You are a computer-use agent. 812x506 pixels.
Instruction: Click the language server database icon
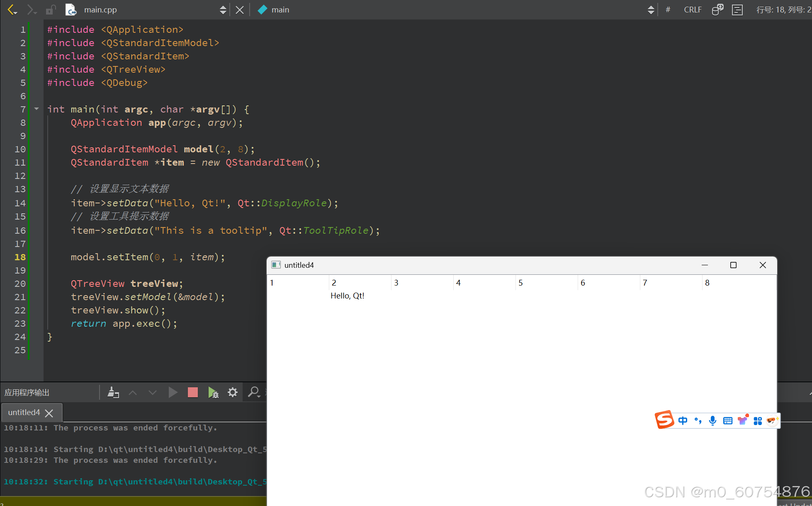[x=717, y=10]
